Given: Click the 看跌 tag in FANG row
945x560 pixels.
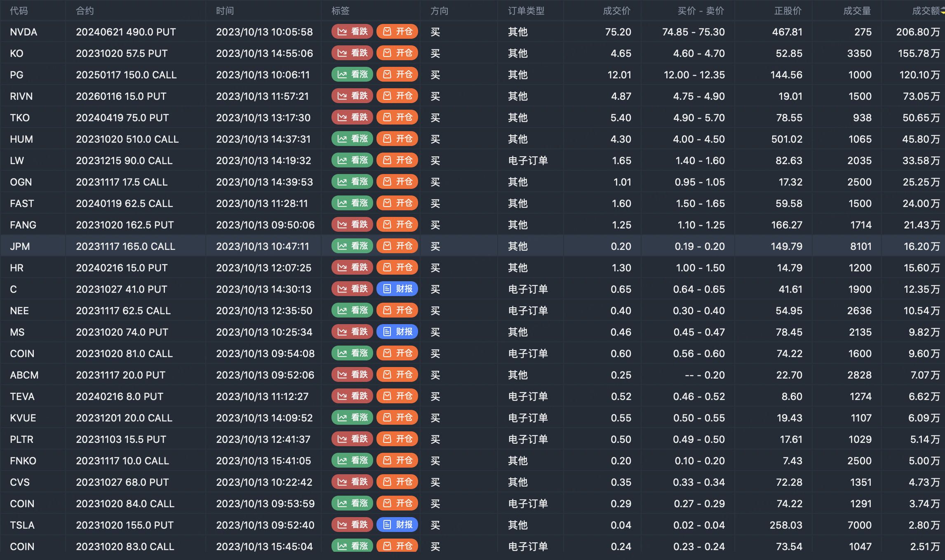Looking at the screenshot, I should [x=352, y=224].
